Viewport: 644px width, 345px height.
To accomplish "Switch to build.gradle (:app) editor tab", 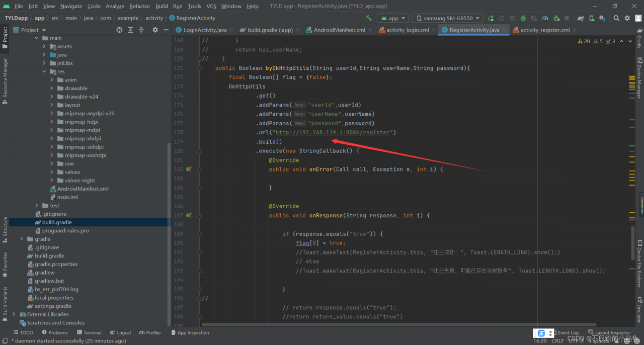I will (270, 30).
